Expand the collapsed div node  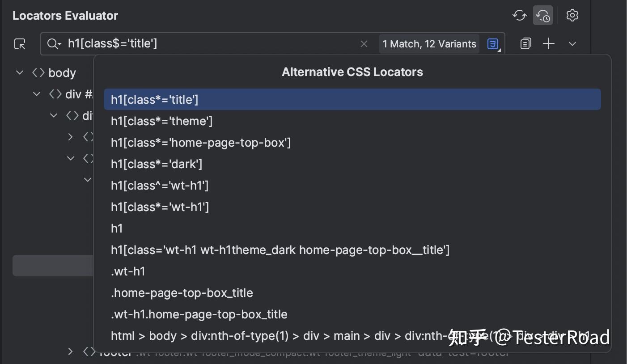70,137
